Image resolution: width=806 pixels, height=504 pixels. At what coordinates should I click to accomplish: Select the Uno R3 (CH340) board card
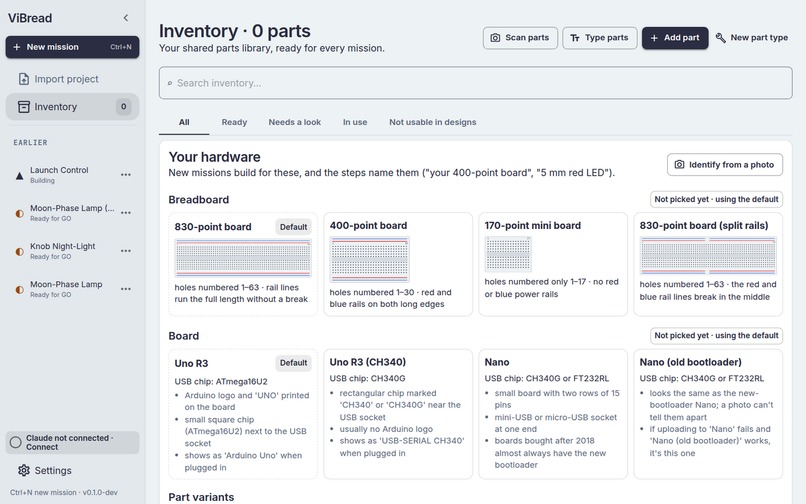click(x=398, y=414)
